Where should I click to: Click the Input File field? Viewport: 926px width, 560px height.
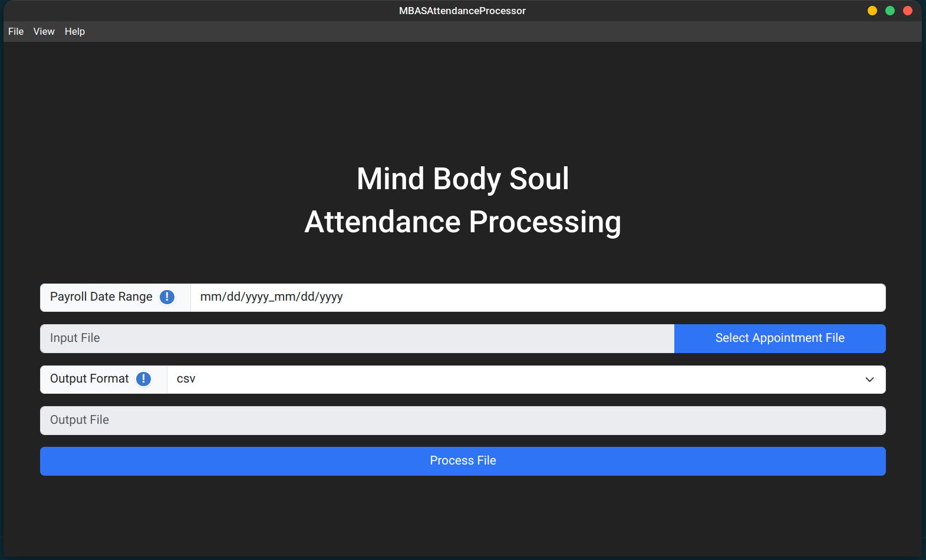(x=357, y=338)
